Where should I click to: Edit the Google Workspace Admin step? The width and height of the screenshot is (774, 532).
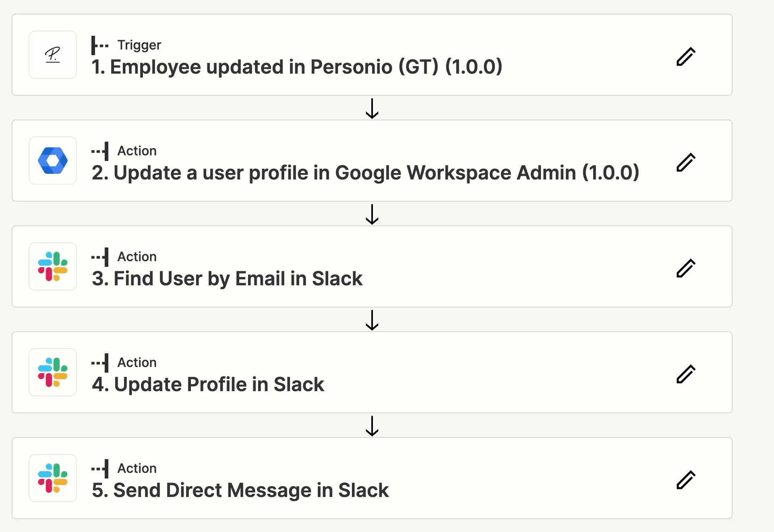pyautogui.click(x=686, y=162)
